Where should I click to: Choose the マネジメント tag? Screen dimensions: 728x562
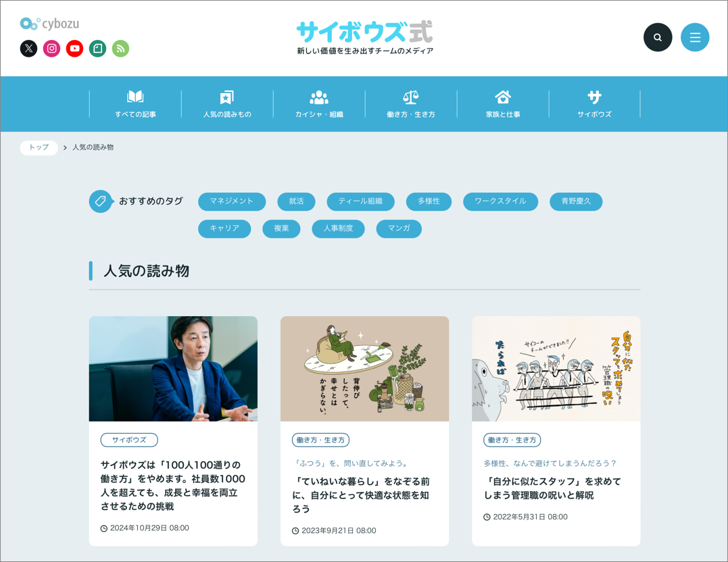(231, 201)
